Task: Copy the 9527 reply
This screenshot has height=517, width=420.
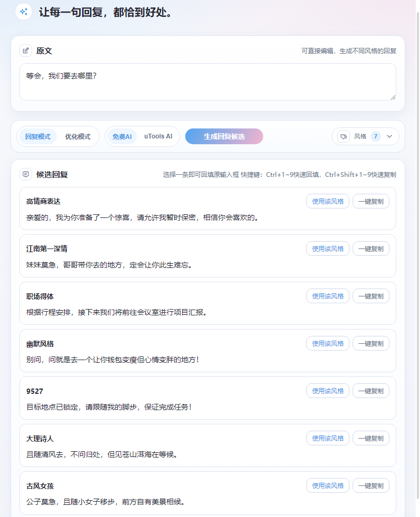Action: pos(371,391)
